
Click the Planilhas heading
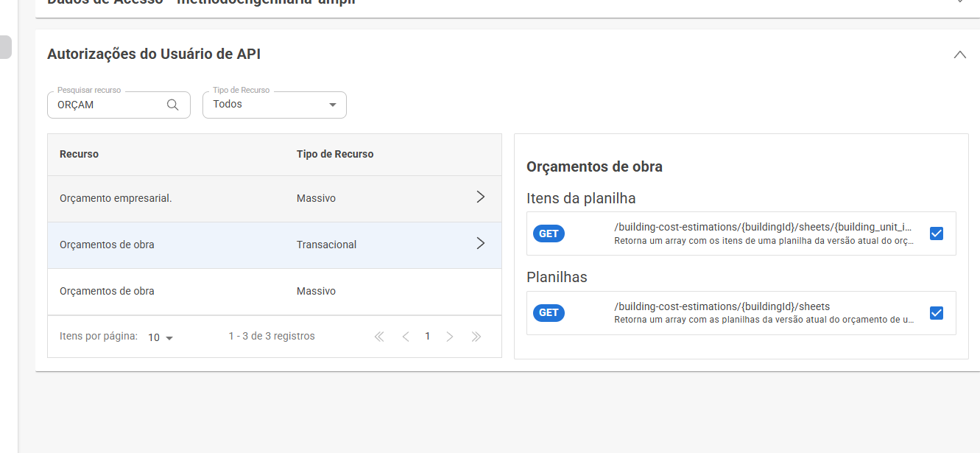click(x=557, y=277)
